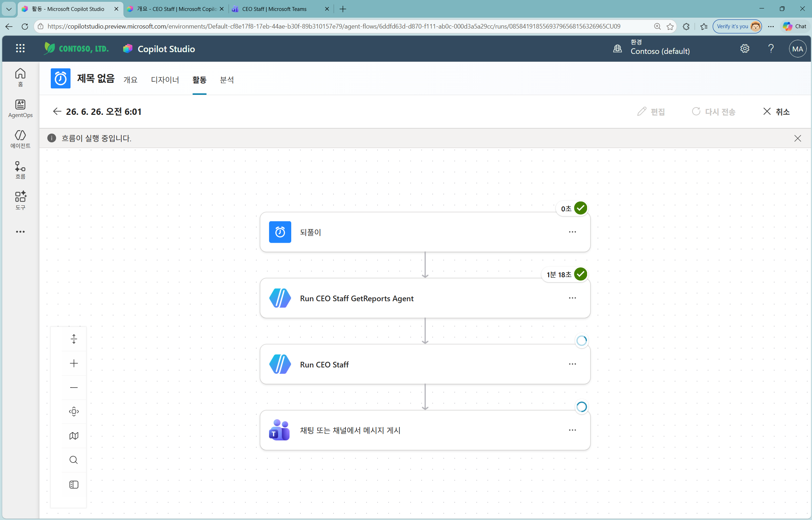Viewport: 812px width, 520px height.
Task: Switch to the 개요 tab
Action: [130, 80]
